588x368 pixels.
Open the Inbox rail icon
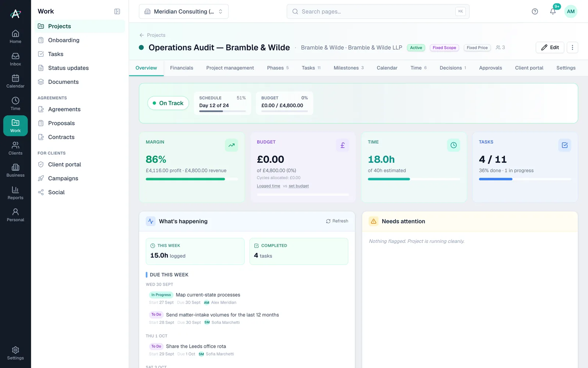click(x=15, y=59)
